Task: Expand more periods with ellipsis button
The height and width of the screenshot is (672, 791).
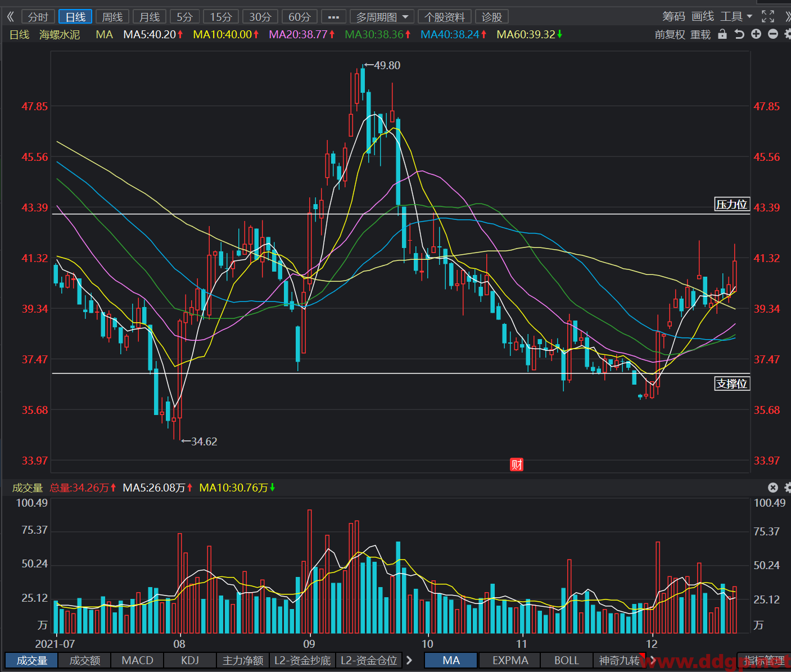Action: pos(333,17)
